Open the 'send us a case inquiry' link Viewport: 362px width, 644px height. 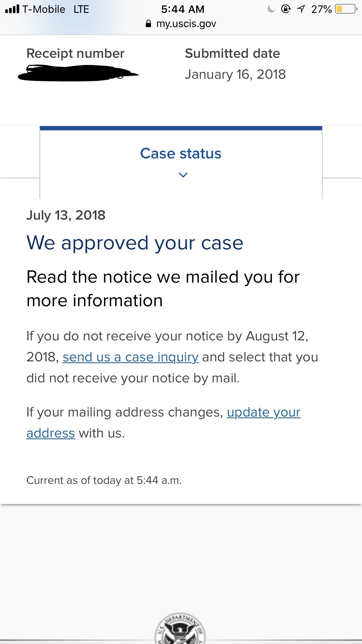coord(131,357)
